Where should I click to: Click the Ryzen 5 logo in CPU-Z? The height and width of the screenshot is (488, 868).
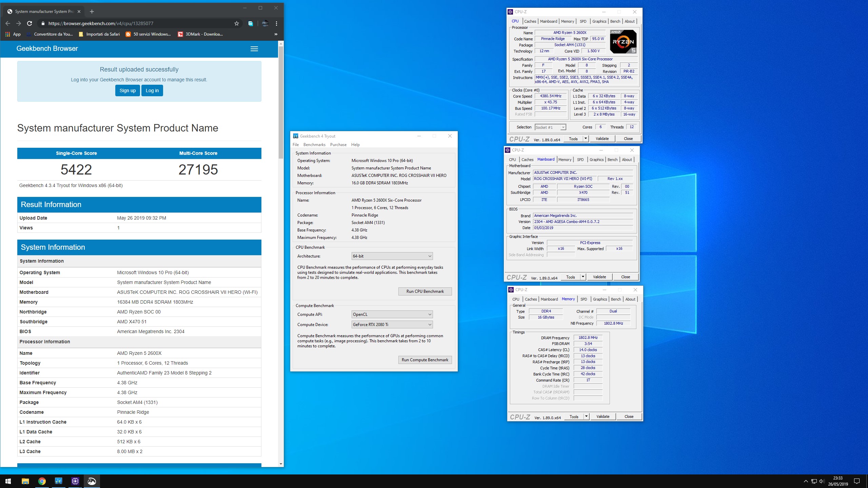623,42
